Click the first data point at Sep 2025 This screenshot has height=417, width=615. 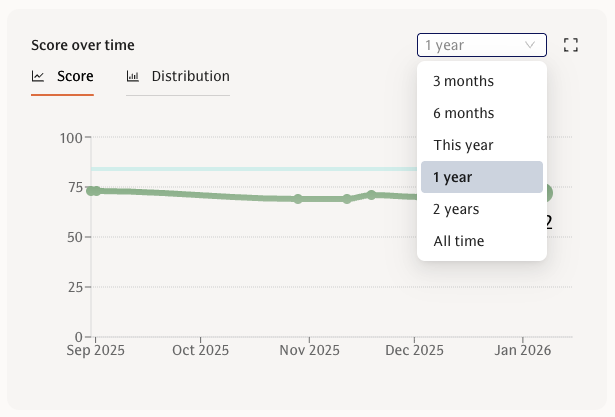click(92, 190)
